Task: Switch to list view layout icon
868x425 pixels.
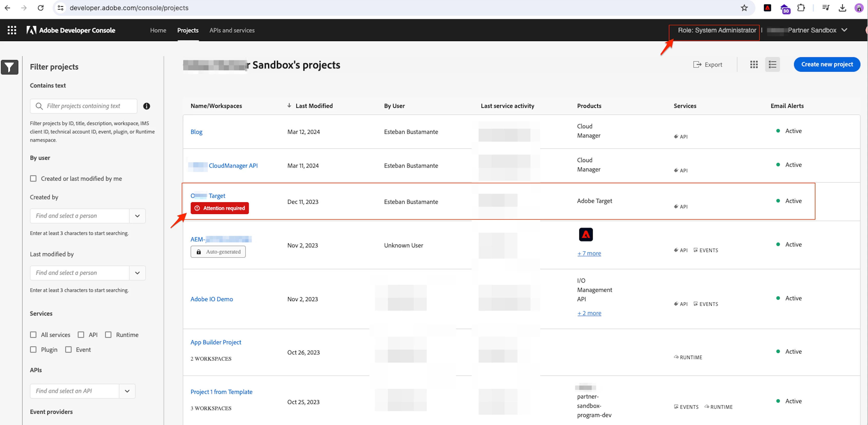Action: pos(772,64)
